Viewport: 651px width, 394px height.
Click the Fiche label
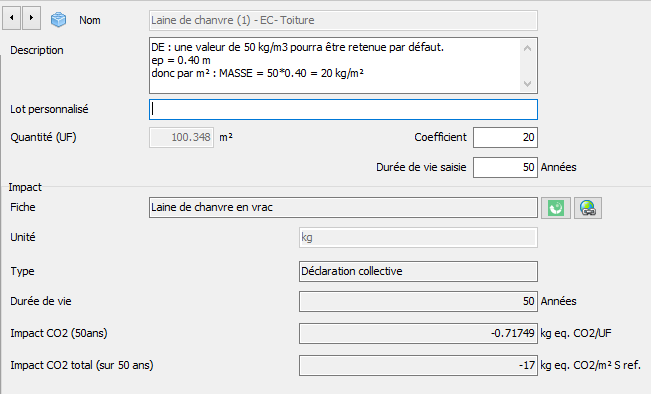click(x=23, y=207)
